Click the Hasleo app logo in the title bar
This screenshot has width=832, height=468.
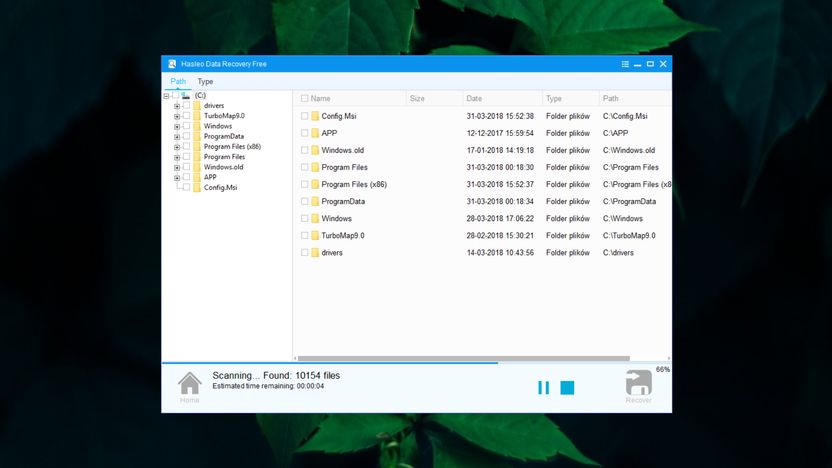click(x=172, y=64)
